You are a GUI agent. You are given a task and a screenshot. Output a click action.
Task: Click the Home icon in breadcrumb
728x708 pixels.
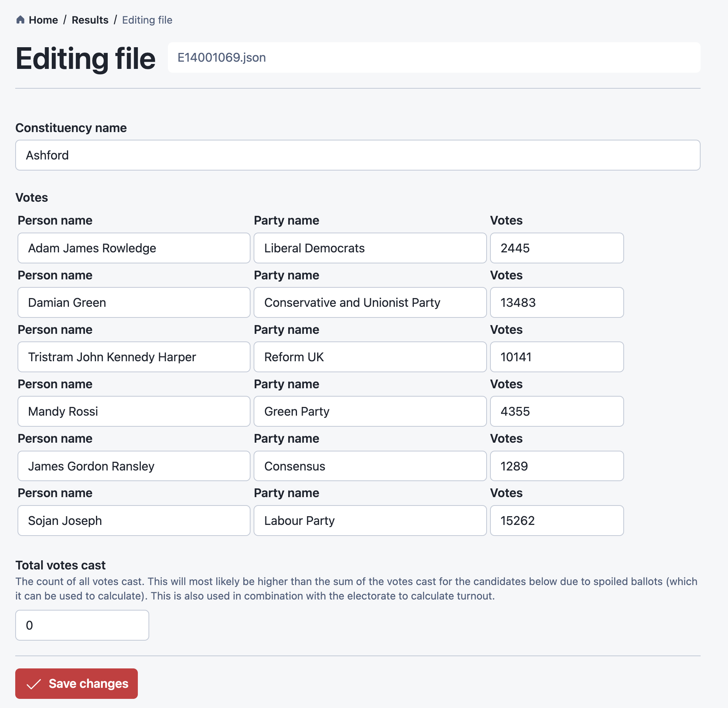21,20
